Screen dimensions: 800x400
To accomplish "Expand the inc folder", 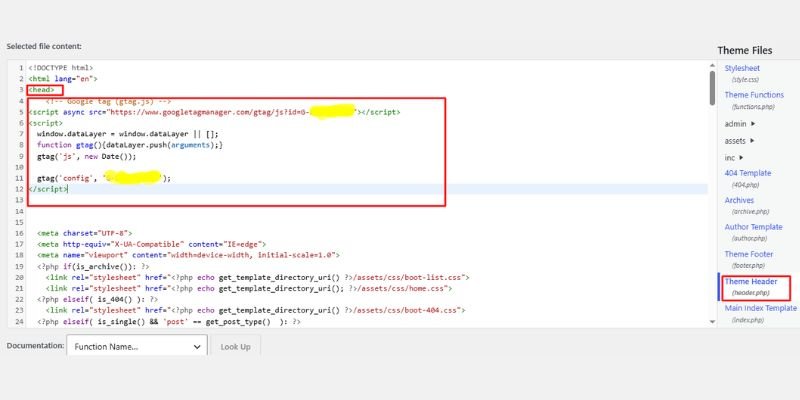I will click(x=734, y=158).
